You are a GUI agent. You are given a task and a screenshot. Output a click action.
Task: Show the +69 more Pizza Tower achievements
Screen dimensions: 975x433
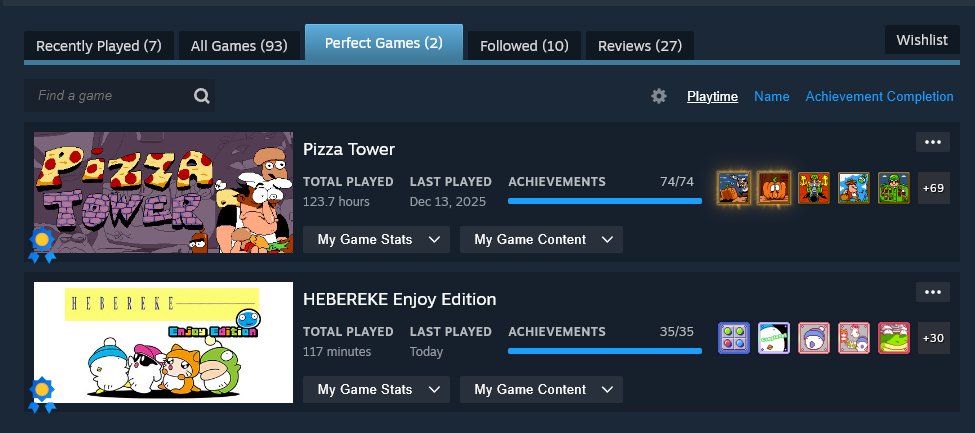pos(933,188)
